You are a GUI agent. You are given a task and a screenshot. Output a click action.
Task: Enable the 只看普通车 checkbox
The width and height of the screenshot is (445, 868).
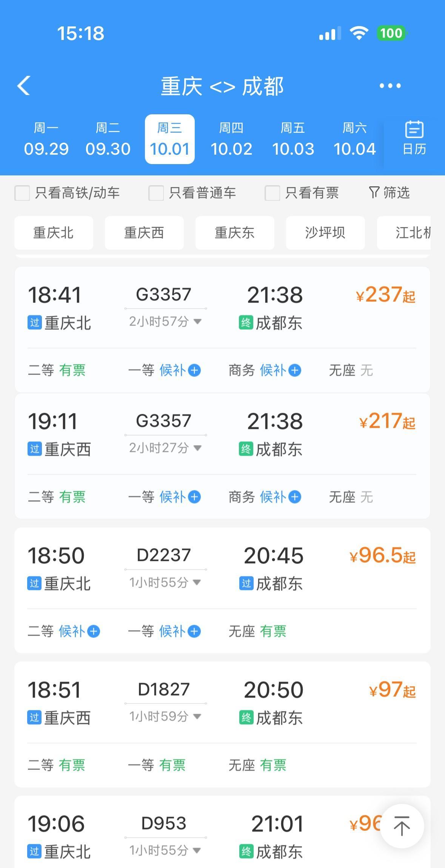tap(156, 193)
